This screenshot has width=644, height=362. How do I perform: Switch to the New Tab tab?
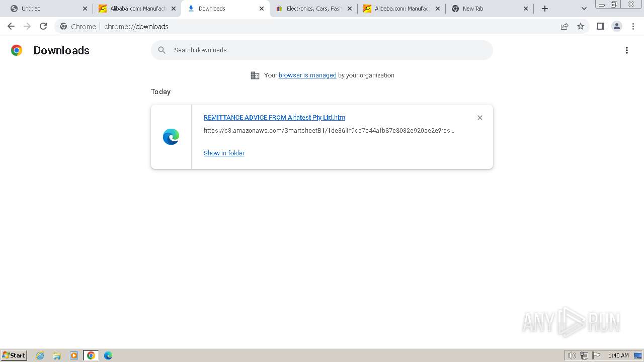coord(489,9)
